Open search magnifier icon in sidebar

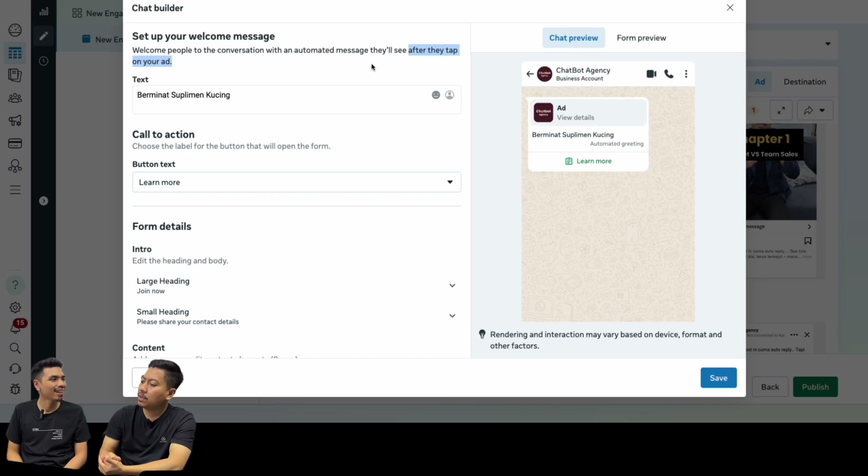click(x=15, y=348)
